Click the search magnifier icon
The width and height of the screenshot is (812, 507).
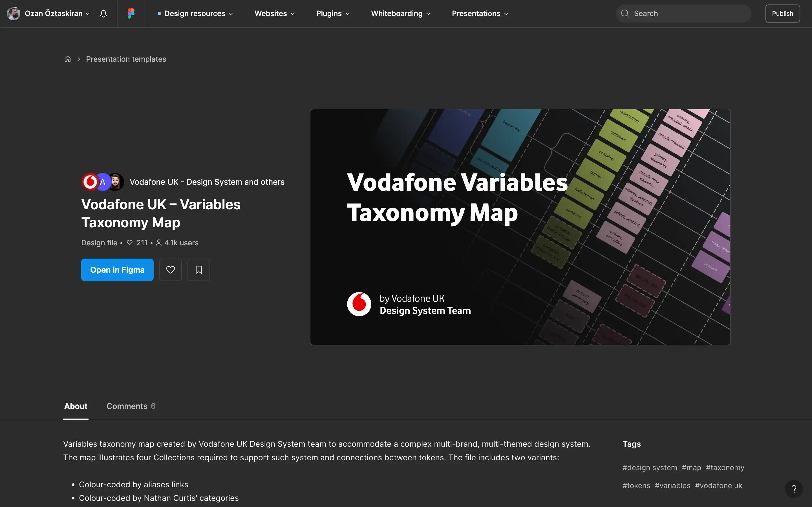(x=625, y=14)
